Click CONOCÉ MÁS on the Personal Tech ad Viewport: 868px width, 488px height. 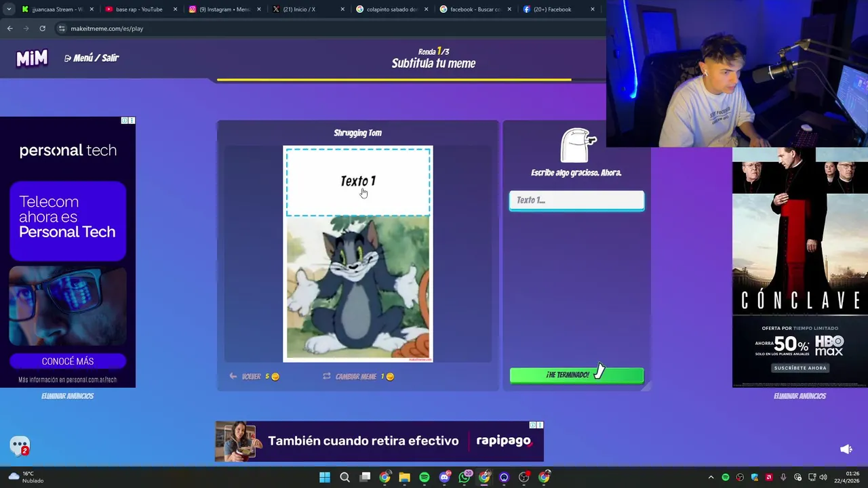68,361
